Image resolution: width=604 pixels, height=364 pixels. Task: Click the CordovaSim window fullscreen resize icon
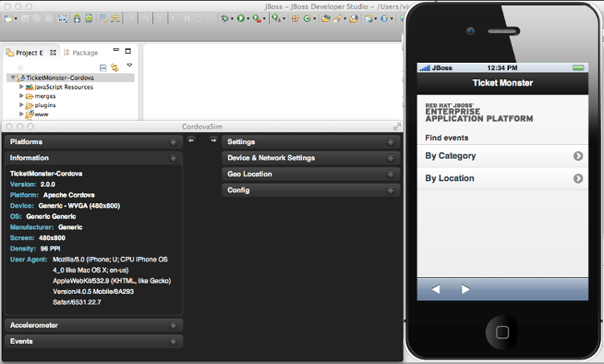tap(397, 126)
